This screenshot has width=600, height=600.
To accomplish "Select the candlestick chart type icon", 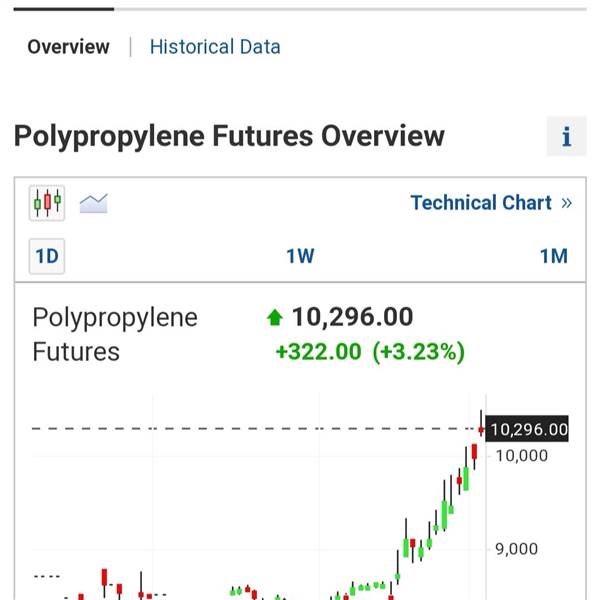I will 47,203.
